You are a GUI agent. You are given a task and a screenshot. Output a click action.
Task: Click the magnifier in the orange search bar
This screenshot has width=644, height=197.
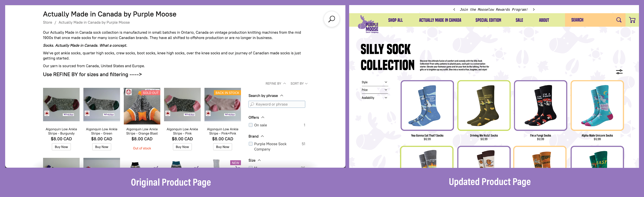619,20
